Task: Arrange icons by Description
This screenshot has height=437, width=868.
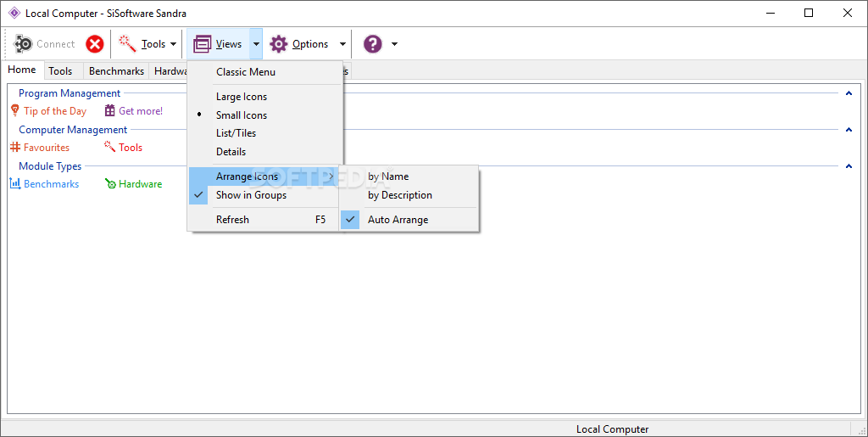Action: (x=409, y=195)
